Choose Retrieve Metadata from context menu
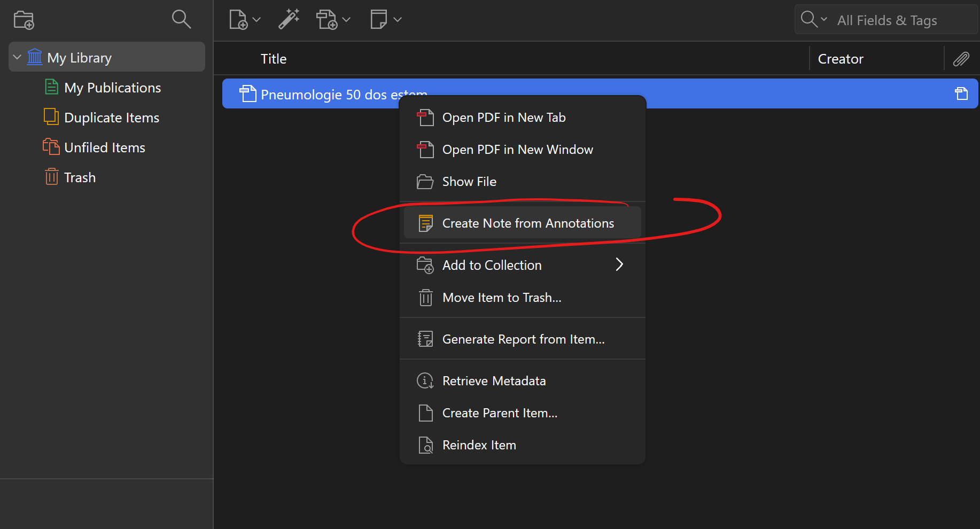The image size is (980, 529). [523, 381]
